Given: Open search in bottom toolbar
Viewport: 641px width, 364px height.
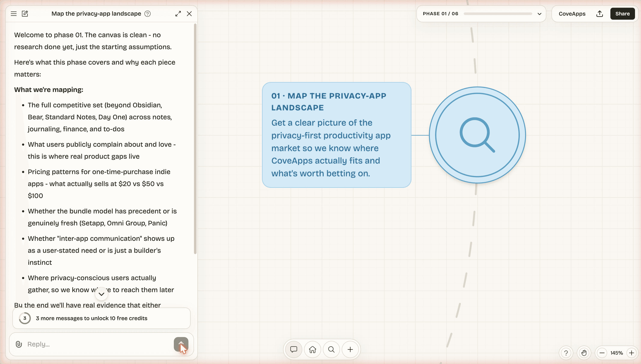Looking at the screenshot, I should (331, 349).
